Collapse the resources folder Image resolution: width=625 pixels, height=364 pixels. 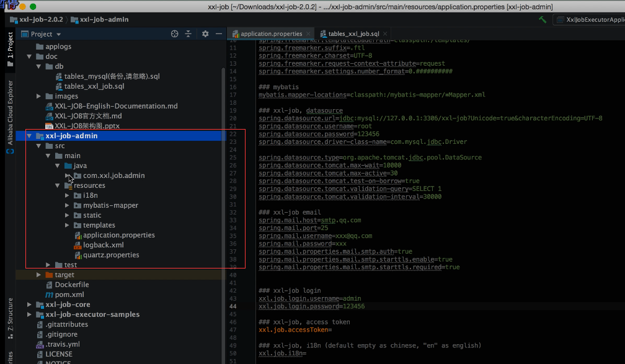pyautogui.click(x=58, y=185)
